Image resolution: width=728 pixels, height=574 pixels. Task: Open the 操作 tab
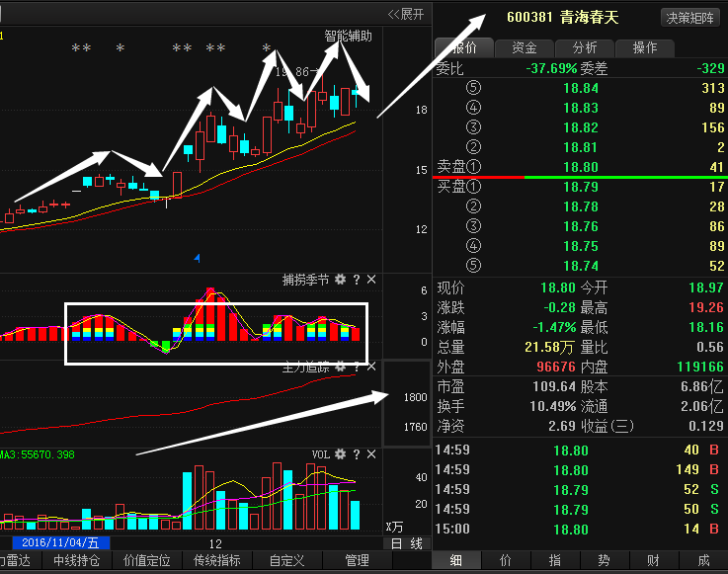pyautogui.click(x=644, y=47)
